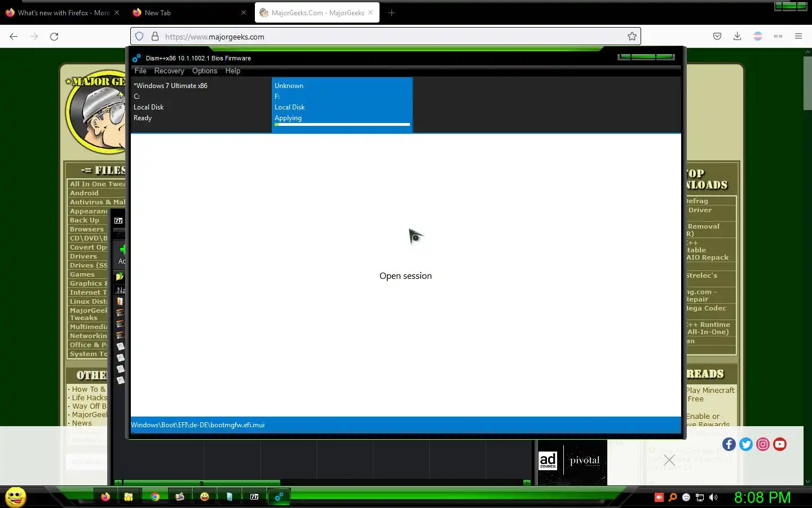812x508 pixels.
Task: Go forward in Firefox history
Action: click(x=34, y=36)
